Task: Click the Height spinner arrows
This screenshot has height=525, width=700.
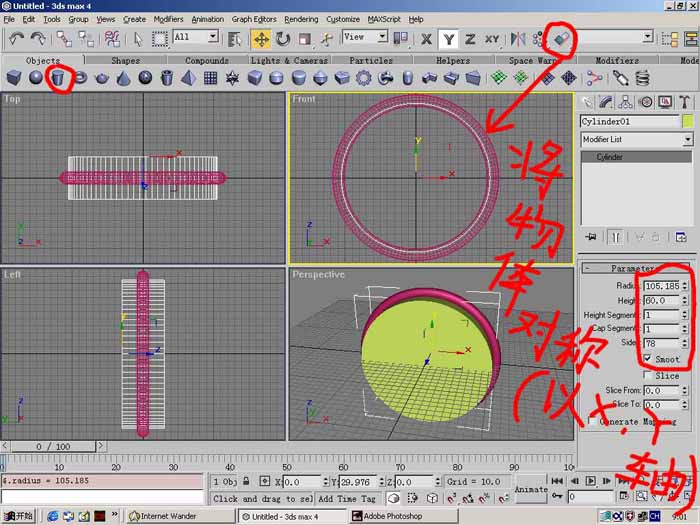Action: click(685, 300)
